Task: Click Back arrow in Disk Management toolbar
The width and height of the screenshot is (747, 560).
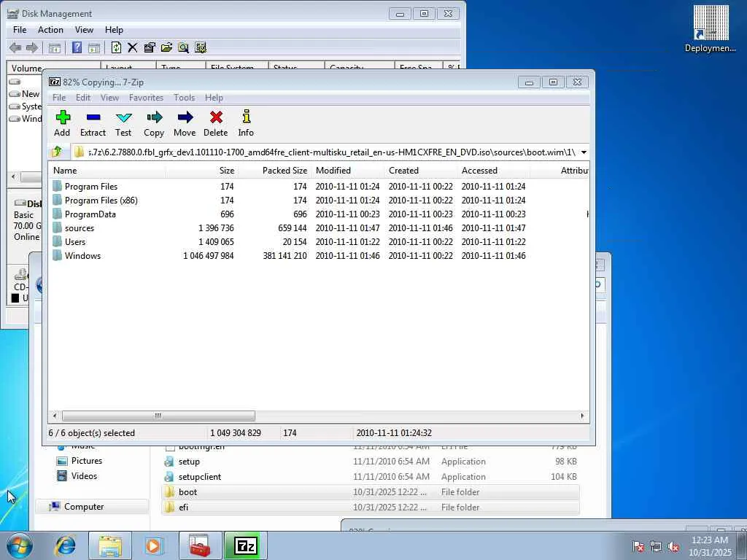Action: pos(15,47)
